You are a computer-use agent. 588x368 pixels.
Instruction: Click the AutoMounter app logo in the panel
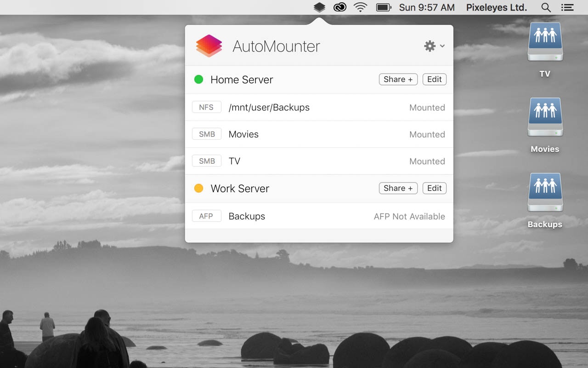(209, 46)
